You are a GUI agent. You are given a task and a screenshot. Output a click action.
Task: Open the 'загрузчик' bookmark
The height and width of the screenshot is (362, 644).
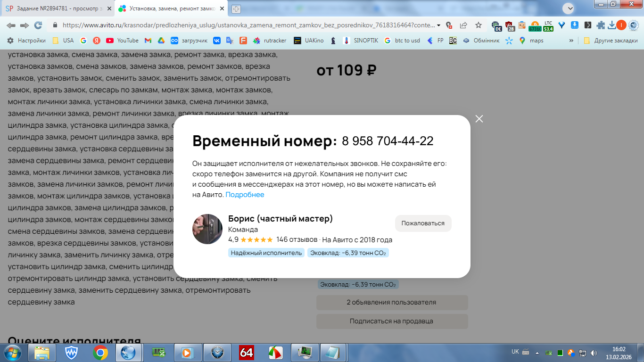[189, 41]
